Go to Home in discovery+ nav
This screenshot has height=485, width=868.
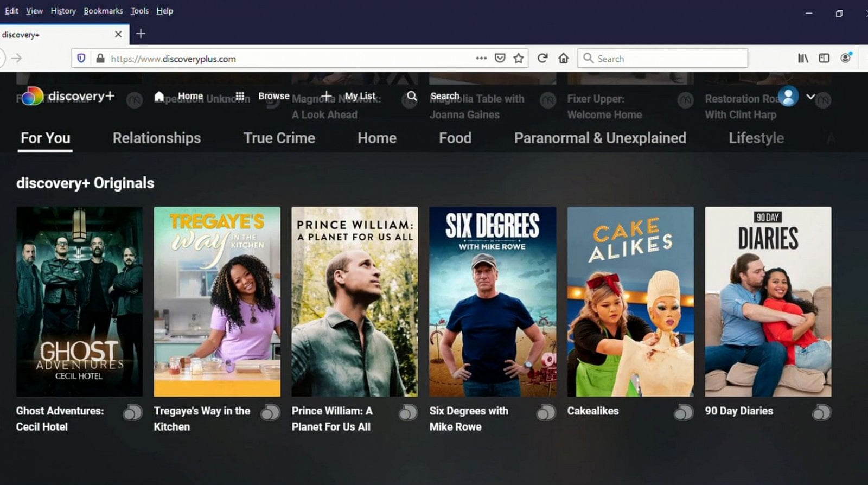click(x=178, y=96)
